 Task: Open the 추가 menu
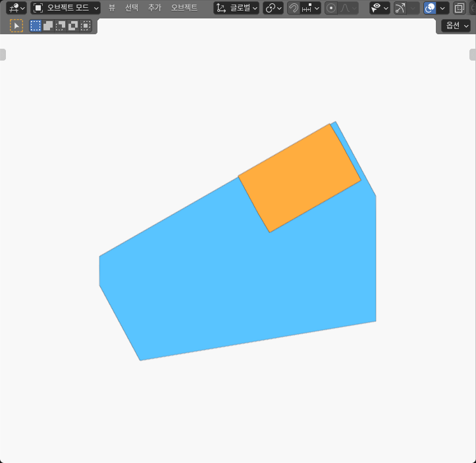(x=155, y=8)
